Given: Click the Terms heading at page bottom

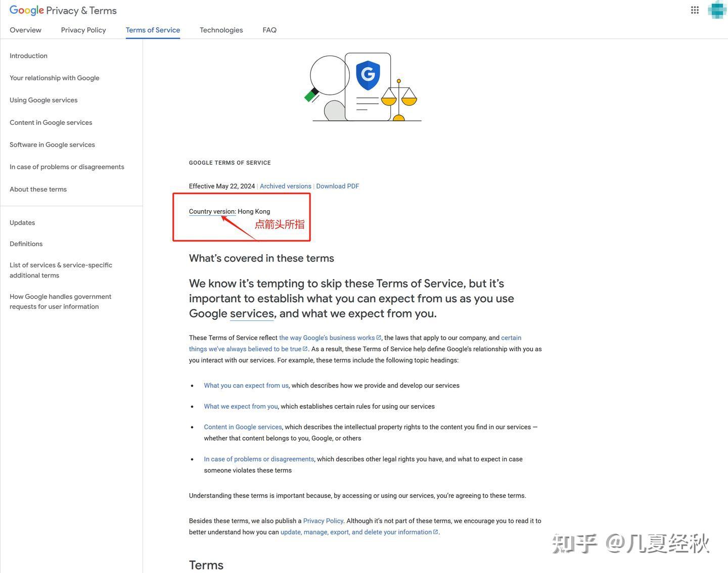Looking at the screenshot, I should point(206,565).
